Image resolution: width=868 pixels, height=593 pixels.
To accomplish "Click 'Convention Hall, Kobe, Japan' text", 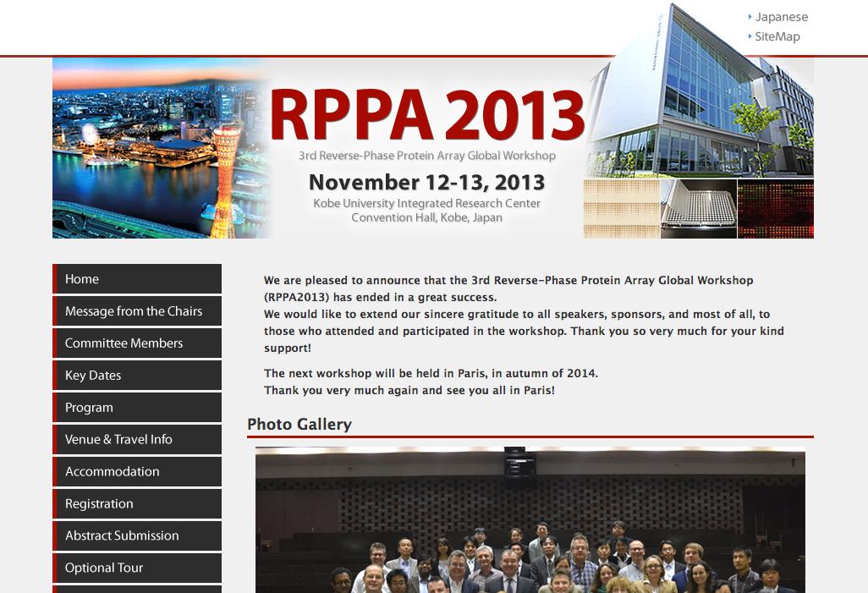I will pyautogui.click(x=426, y=217).
